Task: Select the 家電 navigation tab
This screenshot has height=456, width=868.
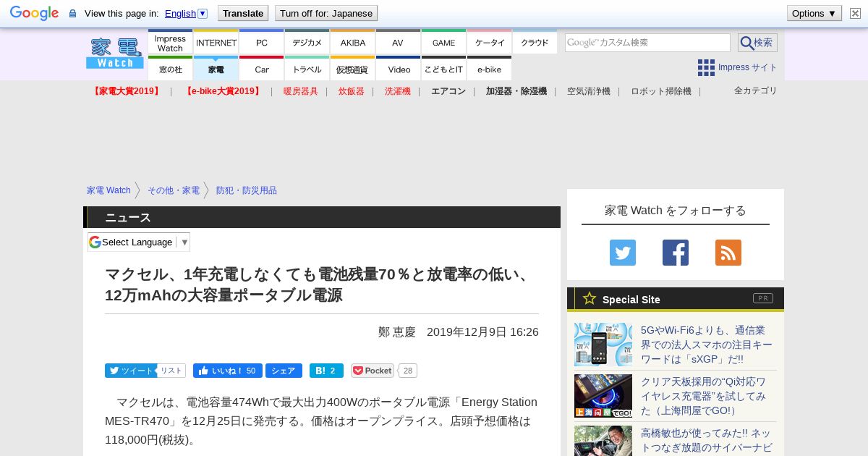Action: tap(216, 69)
